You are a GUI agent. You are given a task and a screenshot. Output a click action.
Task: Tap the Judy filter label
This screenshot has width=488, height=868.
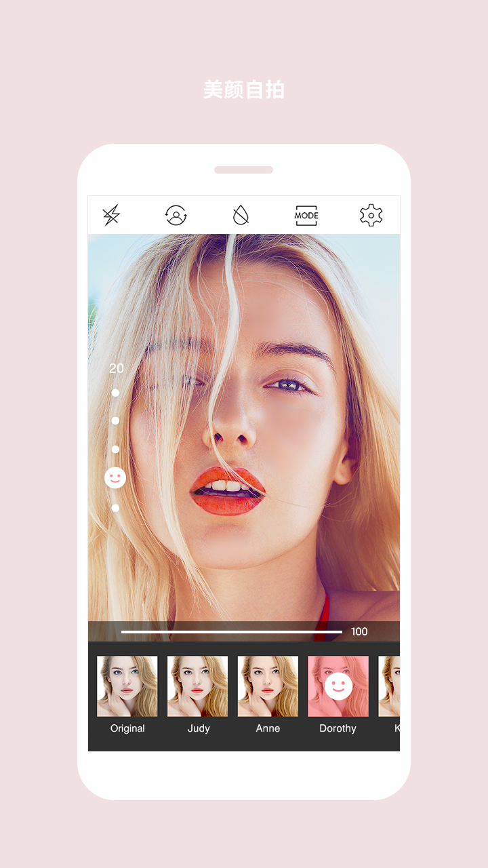pyautogui.click(x=199, y=728)
